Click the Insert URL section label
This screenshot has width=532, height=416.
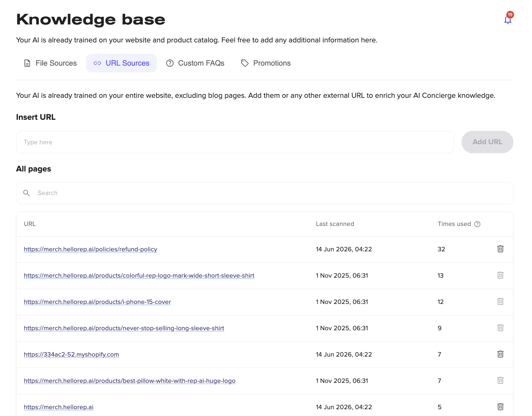pos(36,117)
